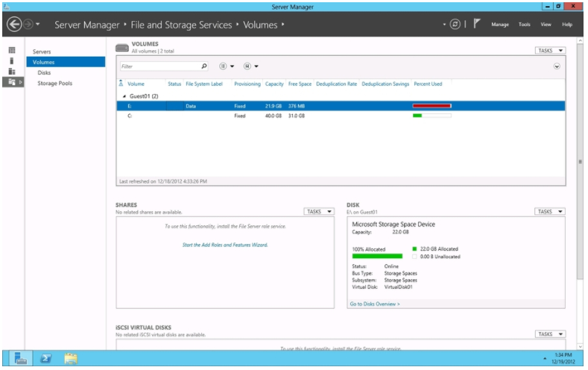The height and width of the screenshot is (370, 588).
Task: Open Servers page
Action: coord(42,51)
